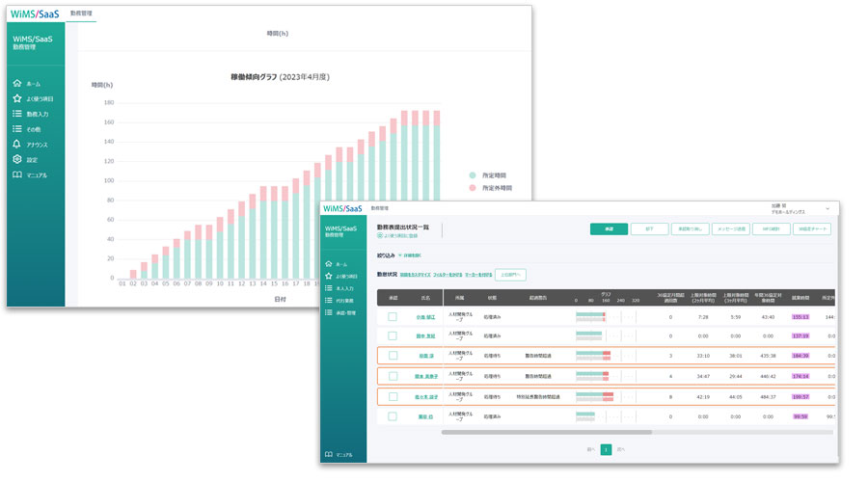Open employee name link in 155:13 row

(425, 318)
